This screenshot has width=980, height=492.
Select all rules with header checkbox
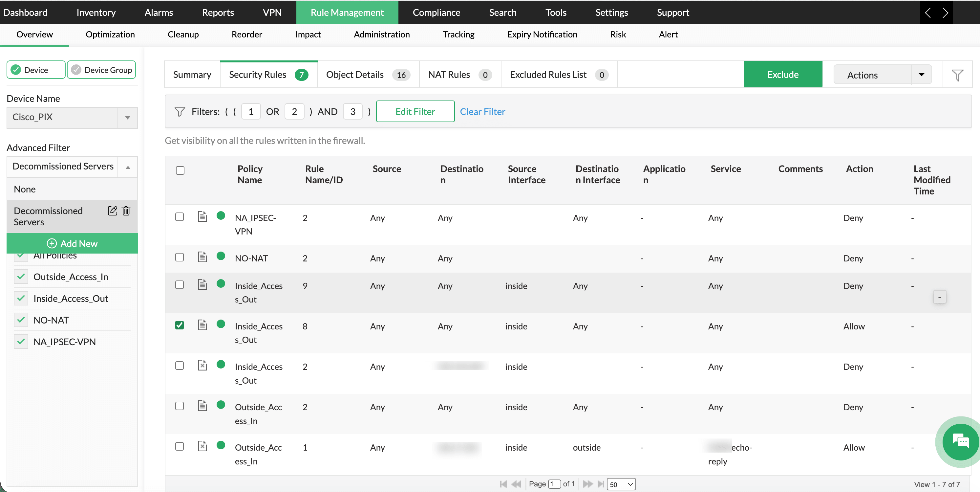[x=180, y=170]
